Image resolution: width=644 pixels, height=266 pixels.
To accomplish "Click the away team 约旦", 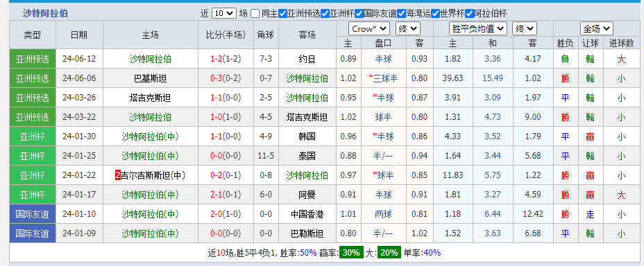I will coord(307,59).
